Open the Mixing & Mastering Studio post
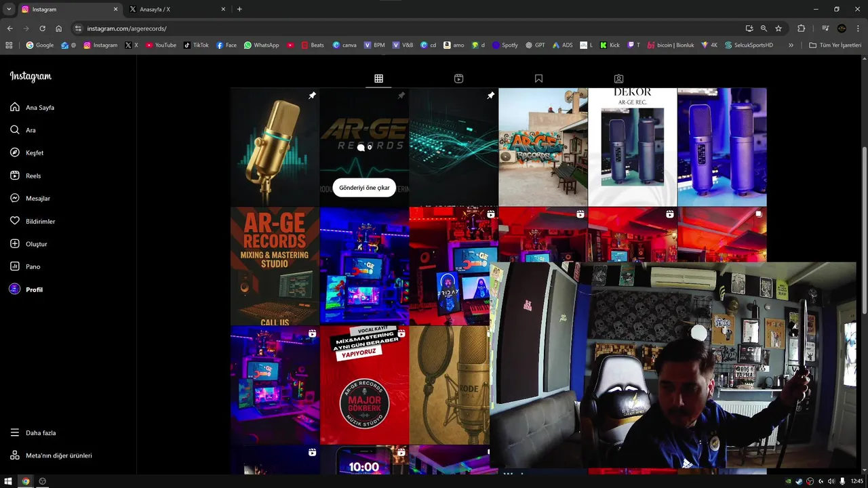 (275, 266)
